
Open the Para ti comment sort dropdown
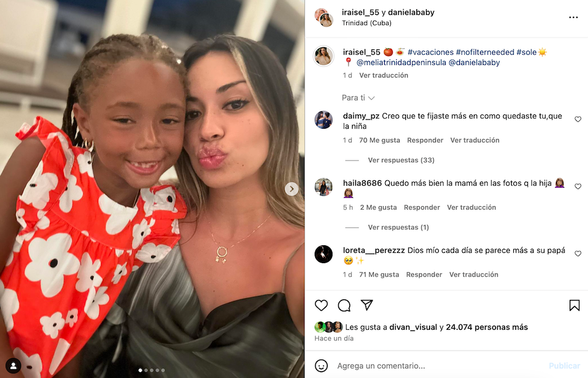(x=358, y=98)
